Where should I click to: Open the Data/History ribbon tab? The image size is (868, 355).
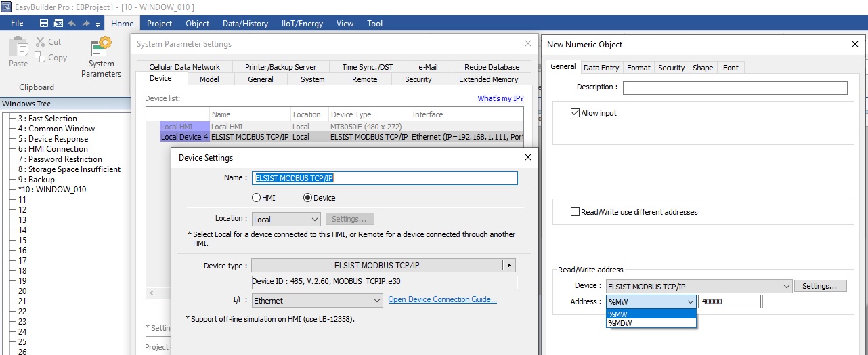(245, 24)
